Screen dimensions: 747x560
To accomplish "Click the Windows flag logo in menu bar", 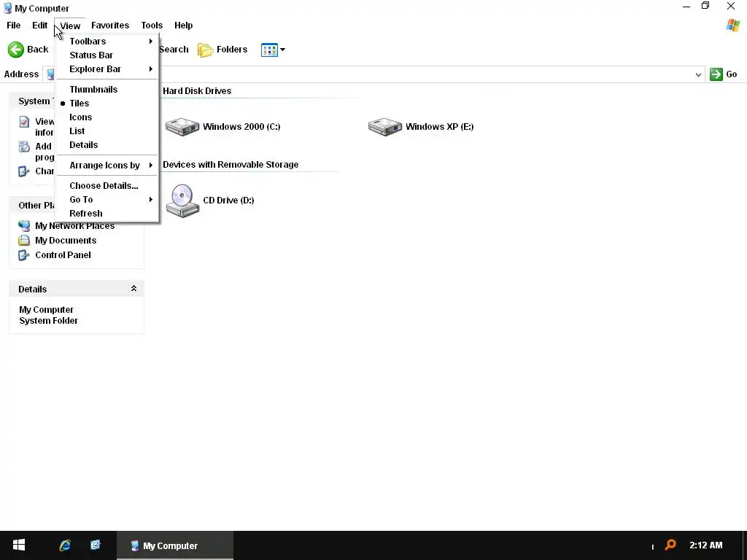I will coord(733,26).
